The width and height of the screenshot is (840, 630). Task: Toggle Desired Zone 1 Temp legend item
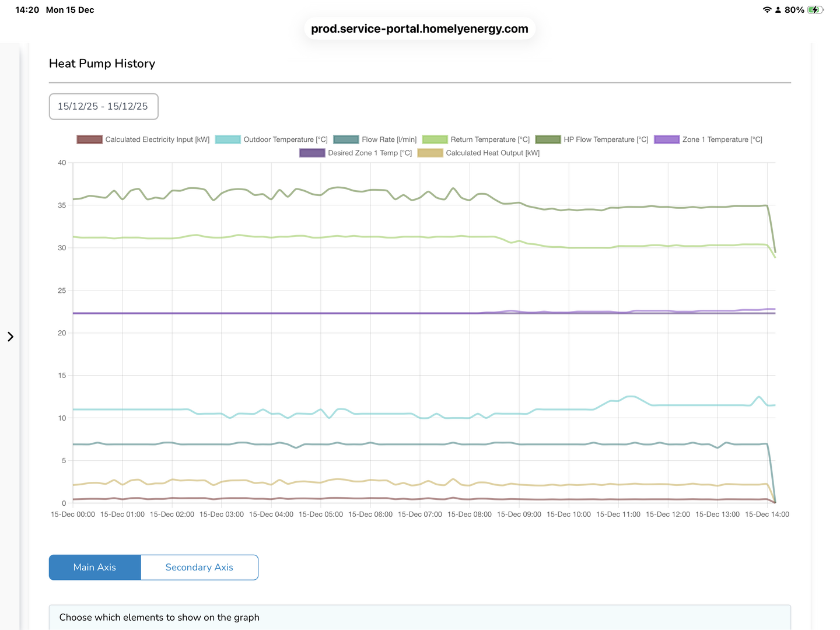pyautogui.click(x=312, y=153)
